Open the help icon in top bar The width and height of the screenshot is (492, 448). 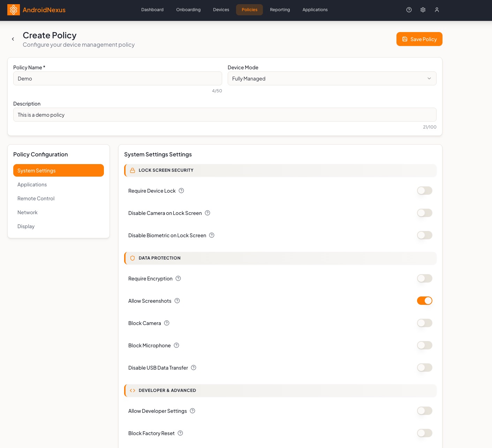tap(409, 10)
